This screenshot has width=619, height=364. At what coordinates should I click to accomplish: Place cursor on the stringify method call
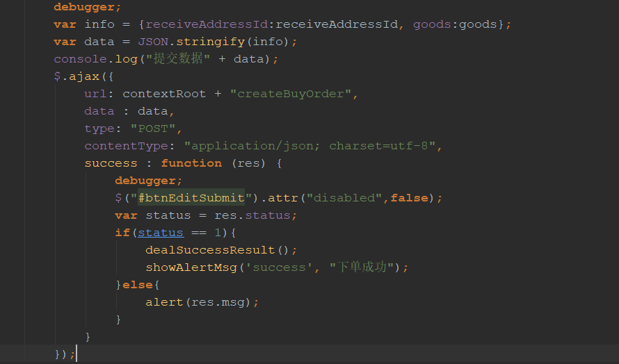210,42
